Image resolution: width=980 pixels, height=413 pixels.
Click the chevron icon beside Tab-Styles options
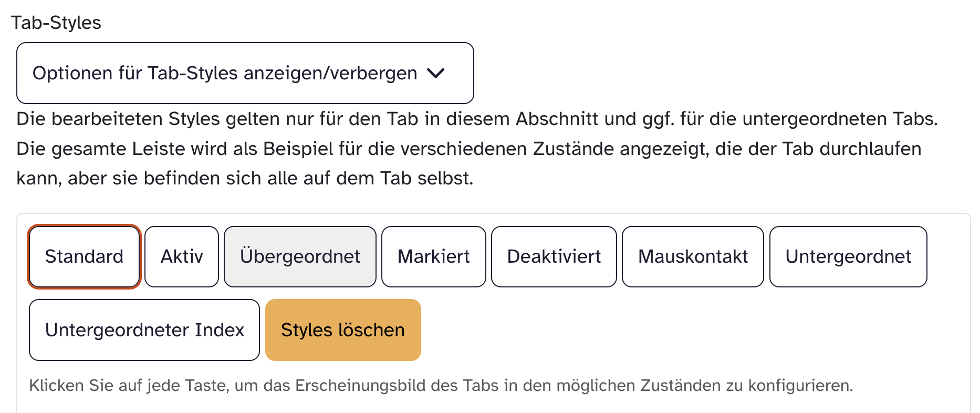[x=436, y=73]
